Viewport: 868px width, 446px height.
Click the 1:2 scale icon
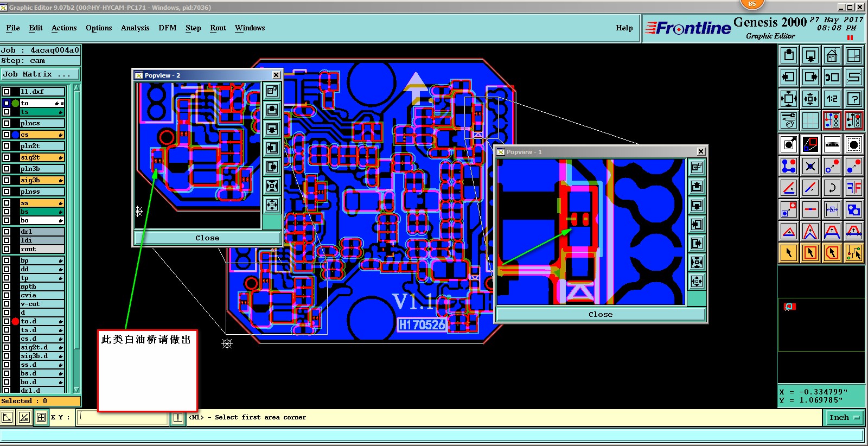tap(832, 99)
